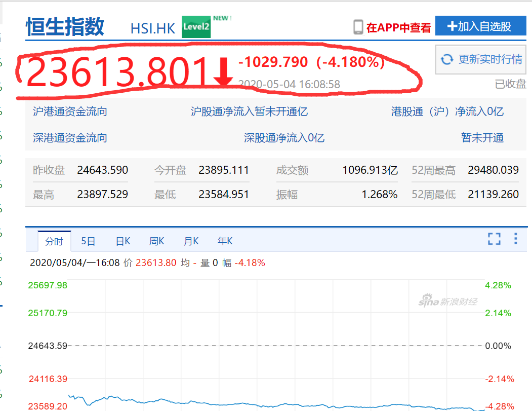Click the phone icon beside 在APP中查看

(358, 27)
